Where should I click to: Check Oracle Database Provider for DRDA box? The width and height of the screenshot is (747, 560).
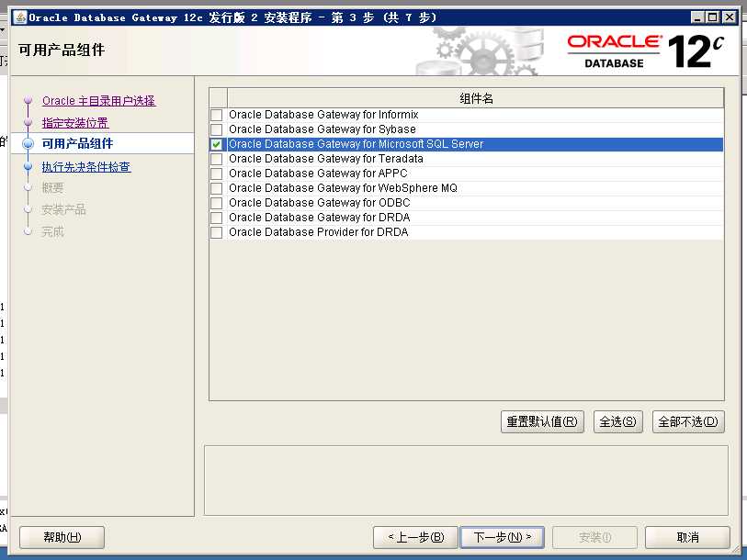216,233
